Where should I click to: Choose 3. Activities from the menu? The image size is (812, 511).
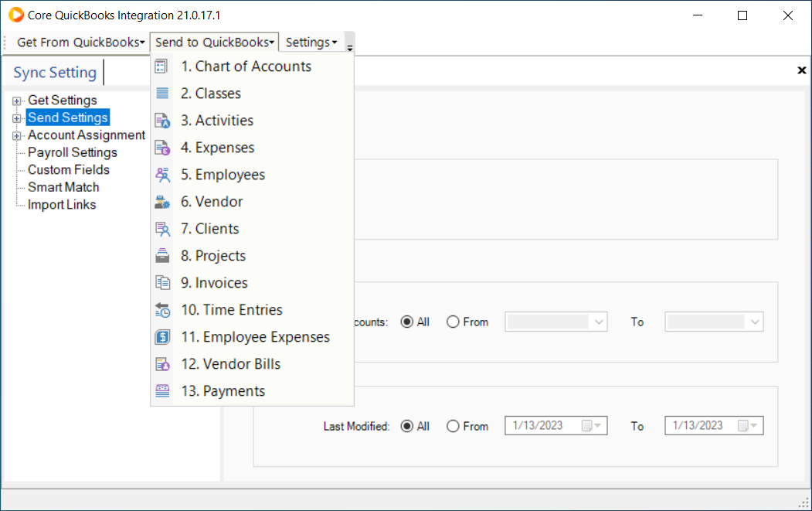(x=252, y=121)
